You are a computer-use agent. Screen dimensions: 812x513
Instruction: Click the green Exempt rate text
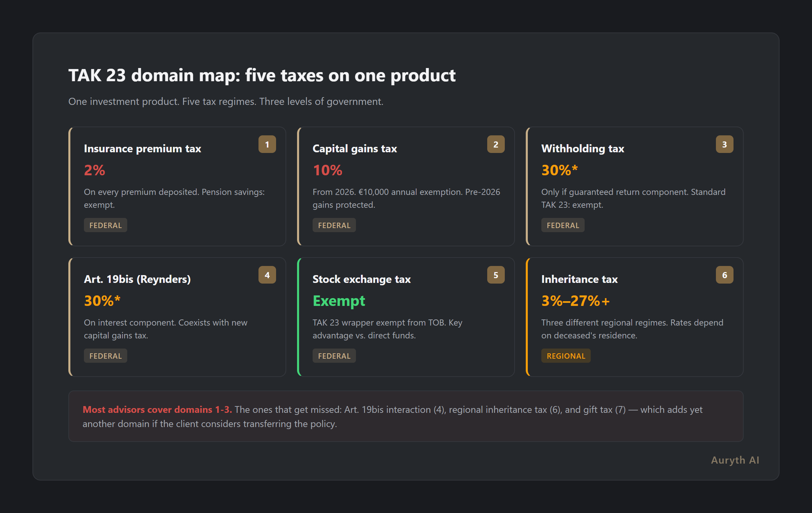(x=339, y=301)
